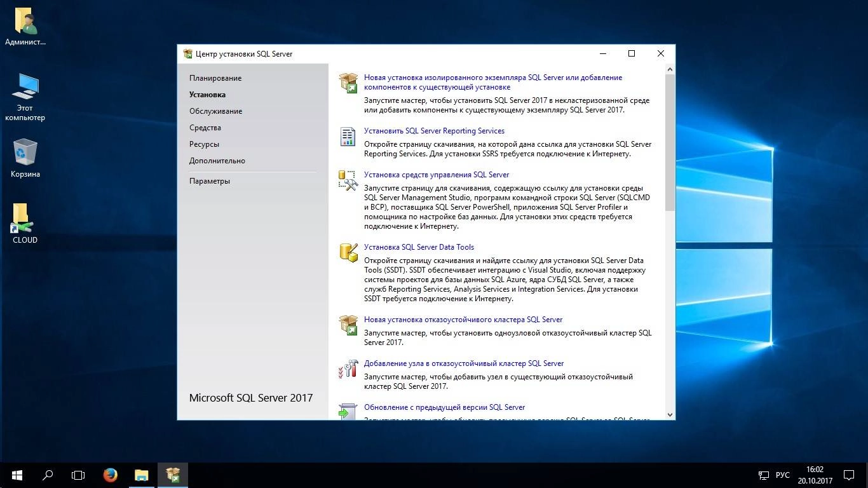Click the upgrade from previous version icon
The image size is (868, 488).
[x=348, y=411]
